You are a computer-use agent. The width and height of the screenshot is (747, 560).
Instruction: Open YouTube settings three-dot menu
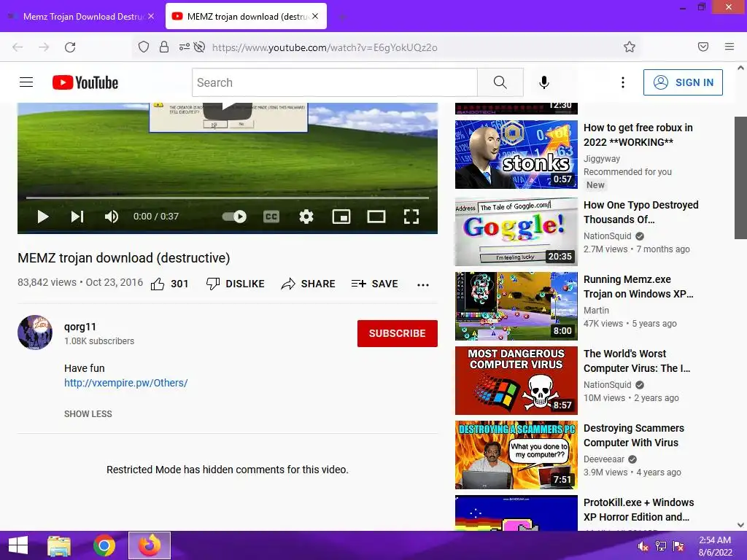click(623, 82)
